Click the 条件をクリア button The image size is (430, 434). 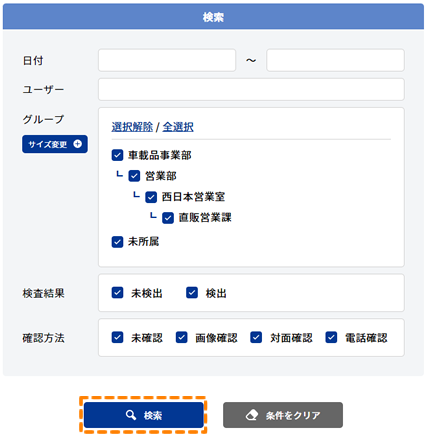pyautogui.click(x=283, y=415)
